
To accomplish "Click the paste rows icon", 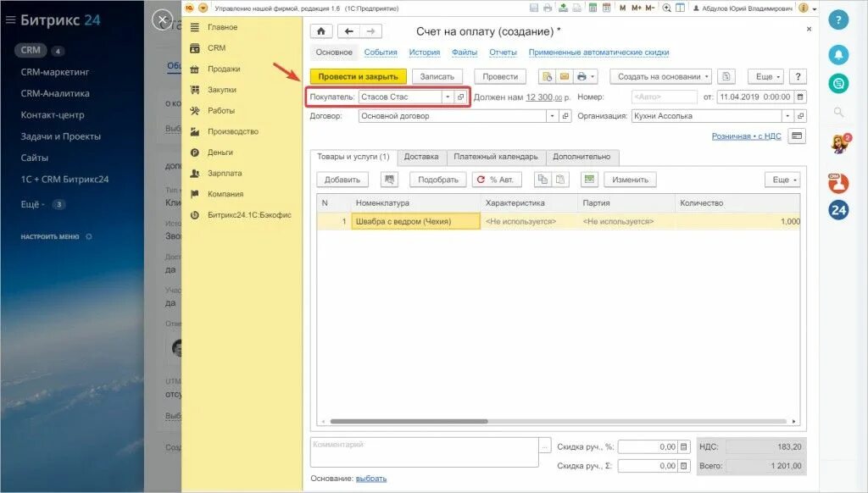I will tap(560, 180).
